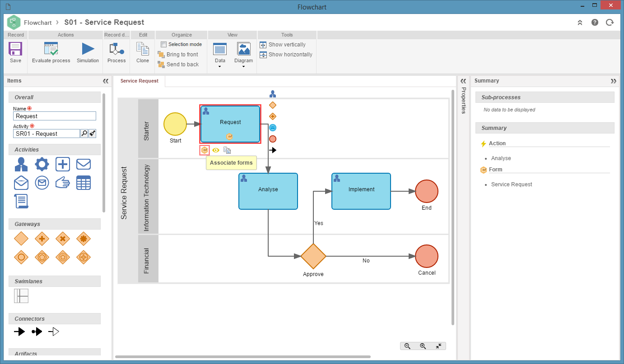Click the clear-field icon right of Activity magnifier
The height and width of the screenshot is (364, 624).
[x=92, y=134]
